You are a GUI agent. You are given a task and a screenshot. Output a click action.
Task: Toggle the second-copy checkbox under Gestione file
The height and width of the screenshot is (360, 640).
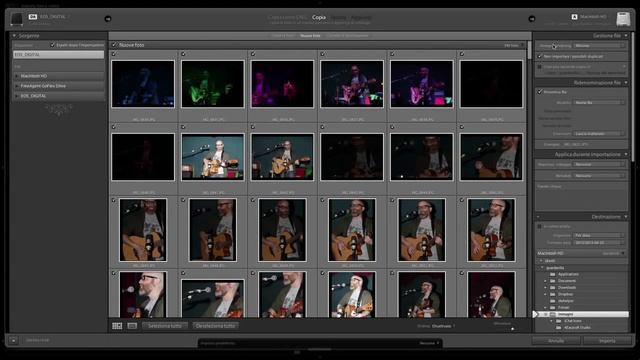click(540, 67)
